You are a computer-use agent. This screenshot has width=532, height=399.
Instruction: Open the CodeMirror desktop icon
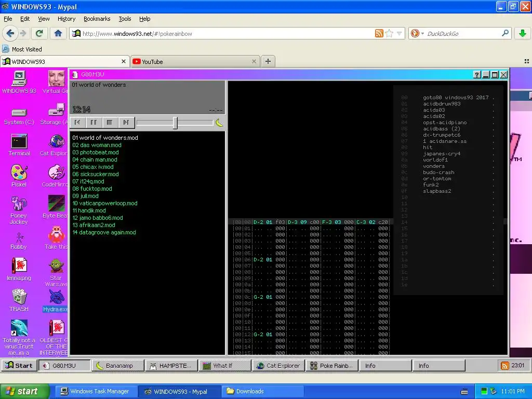point(55,176)
